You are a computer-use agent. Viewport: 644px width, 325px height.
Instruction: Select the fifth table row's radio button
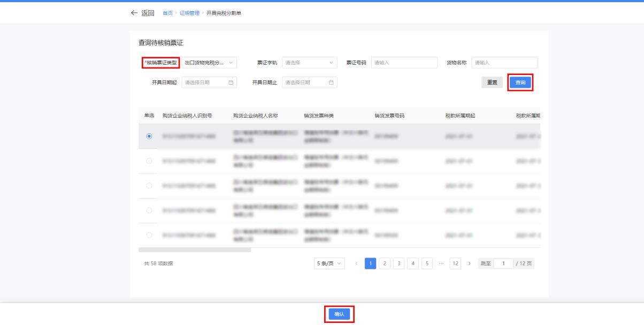pos(148,235)
